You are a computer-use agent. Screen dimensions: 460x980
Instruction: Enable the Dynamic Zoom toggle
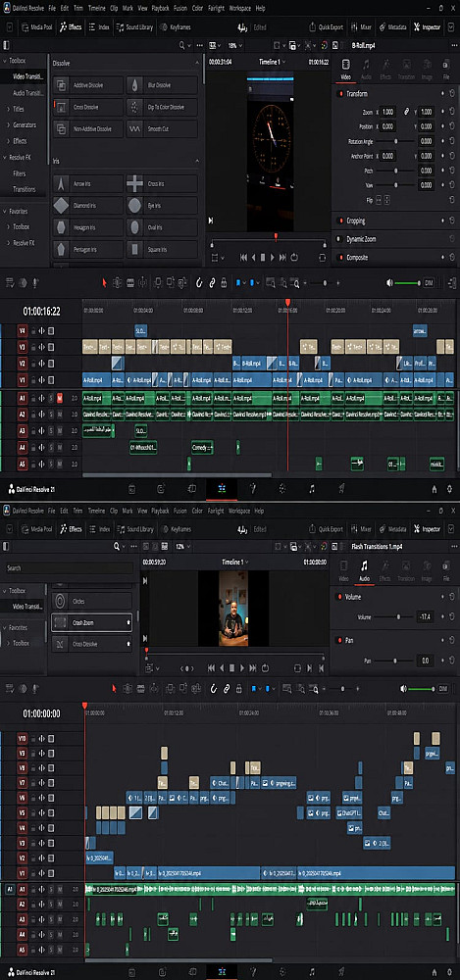pyautogui.click(x=340, y=239)
